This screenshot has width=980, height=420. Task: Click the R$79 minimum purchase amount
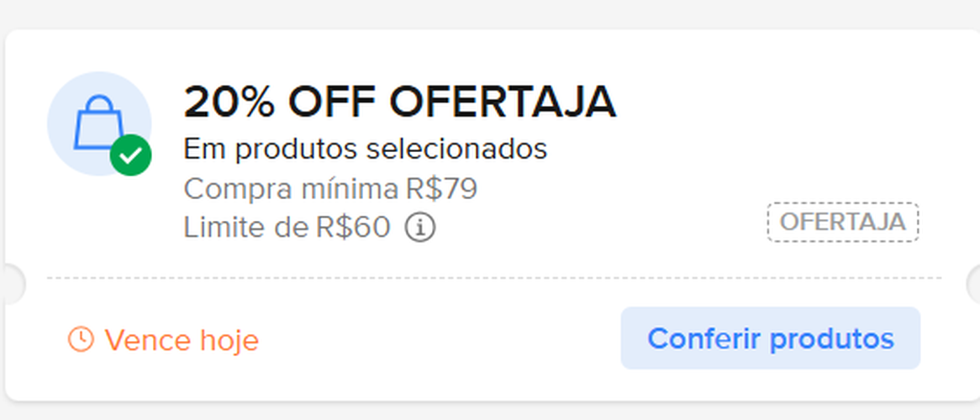point(441,189)
